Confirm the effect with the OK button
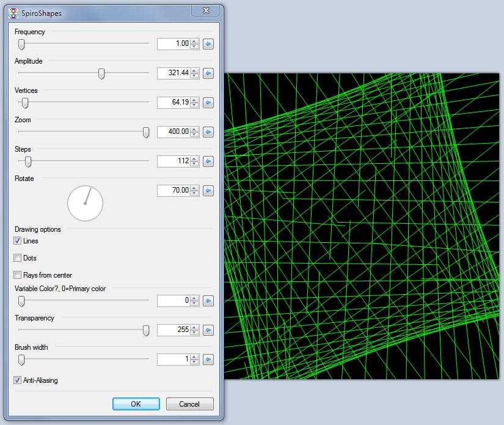Screen dimensions: 504x425 [136, 404]
